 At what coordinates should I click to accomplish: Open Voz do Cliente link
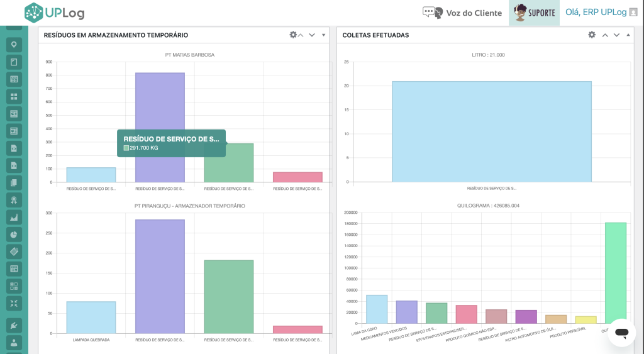(462, 13)
